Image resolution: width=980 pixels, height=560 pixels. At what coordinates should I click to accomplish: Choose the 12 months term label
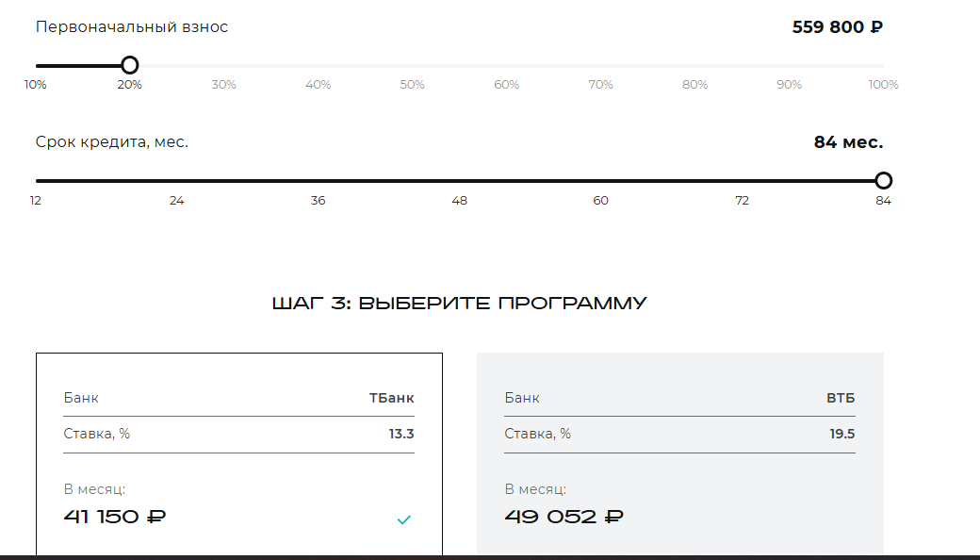(36, 201)
